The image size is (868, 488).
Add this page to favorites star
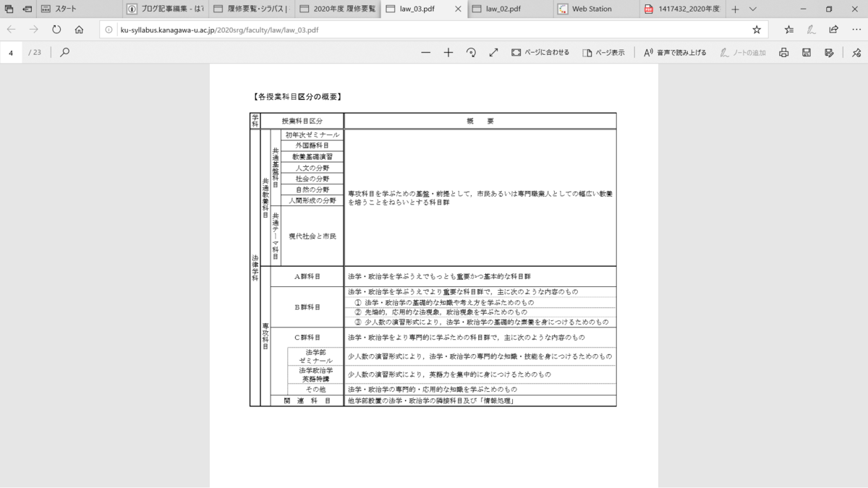757,30
